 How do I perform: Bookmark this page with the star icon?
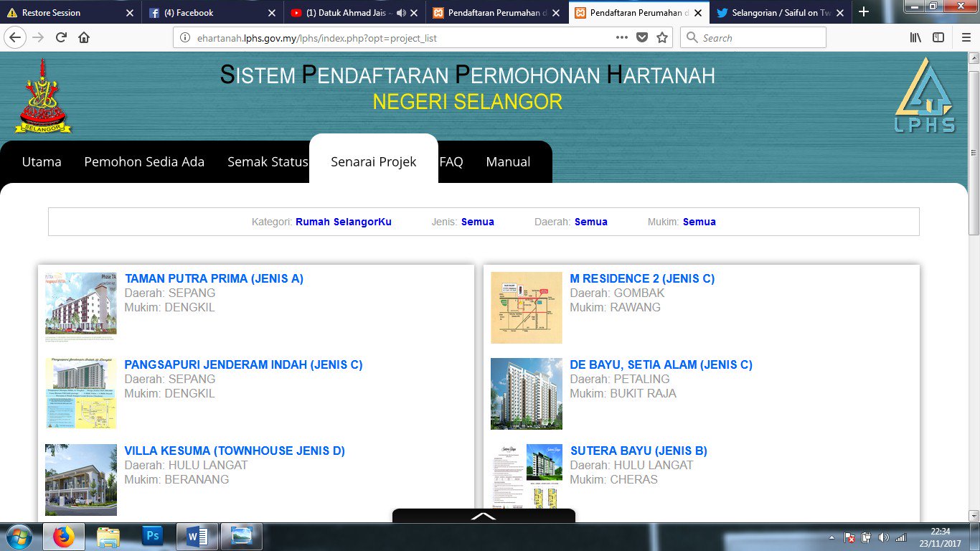click(662, 38)
